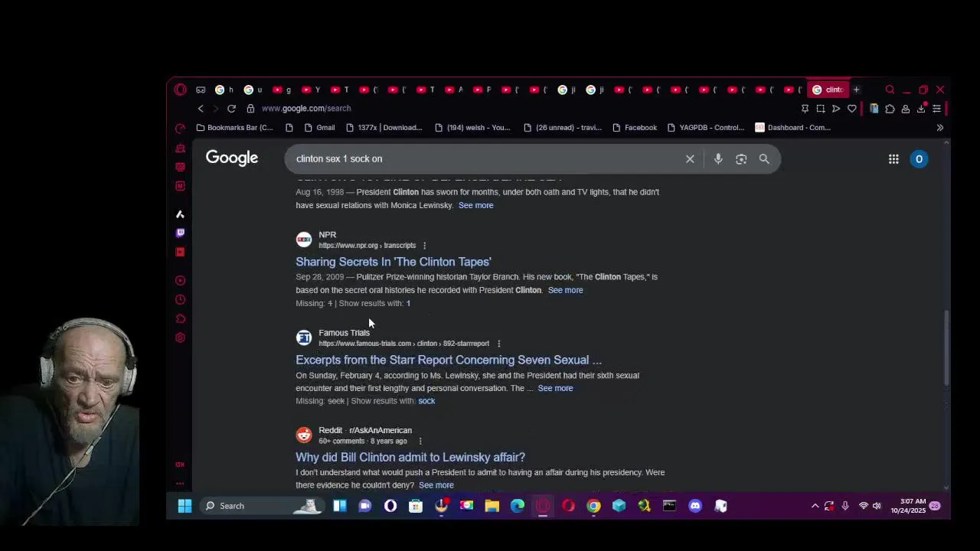Viewport: 980px width, 551px height.
Task: Open the Google apps grid
Action: click(x=893, y=159)
